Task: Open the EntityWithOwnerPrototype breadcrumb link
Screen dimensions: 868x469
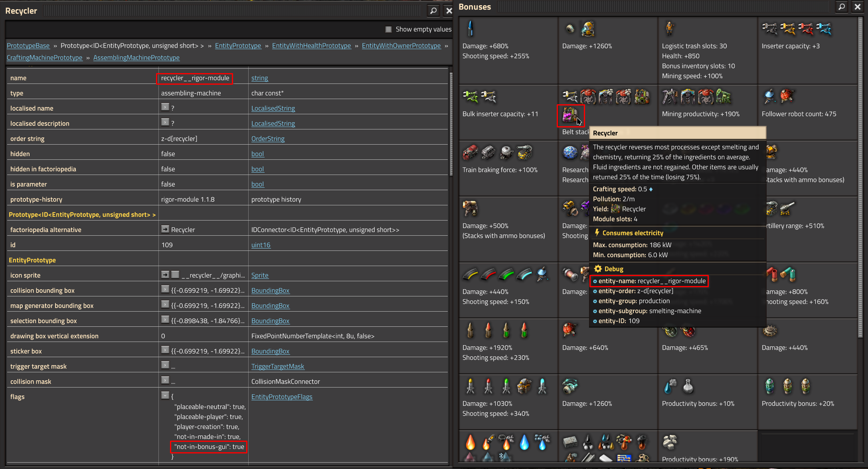Action: point(401,46)
